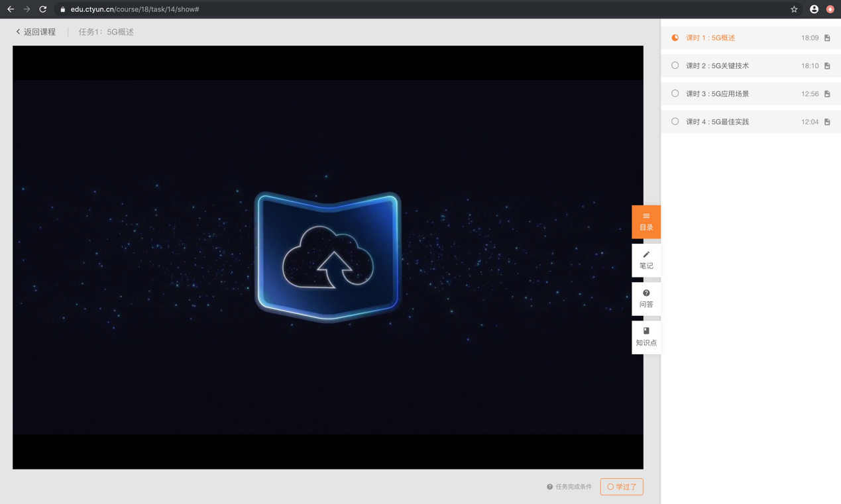This screenshot has width=841, height=504.
Task: Reload the page with the refresh icon
Action: 43,9
